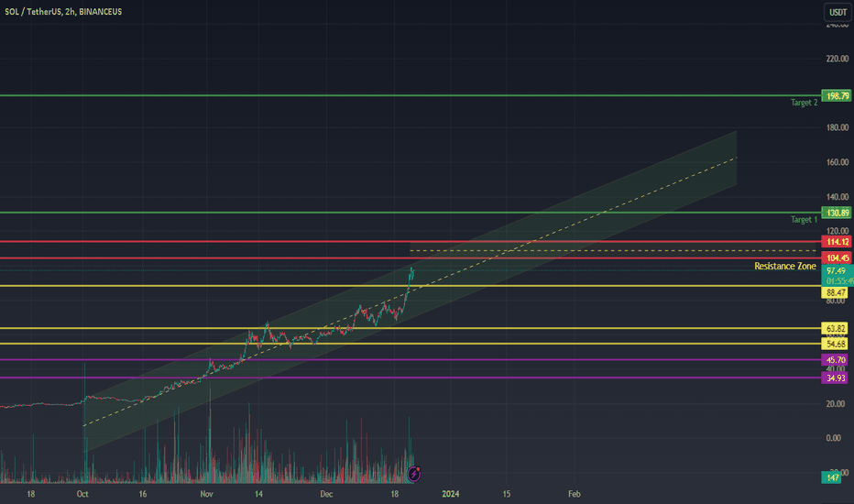Click the purple 45.70 price label
Screen dimensions: 854x504
click(x=835, y=359)
